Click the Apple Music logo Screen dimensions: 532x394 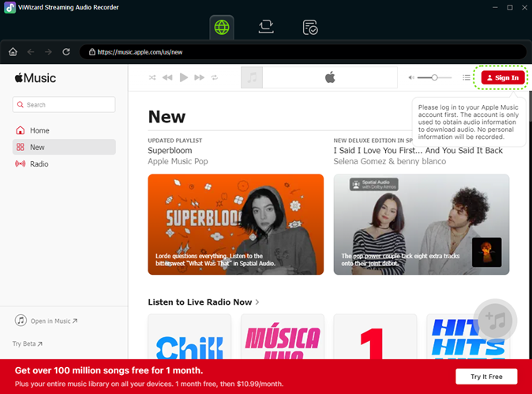click(36, 78)
